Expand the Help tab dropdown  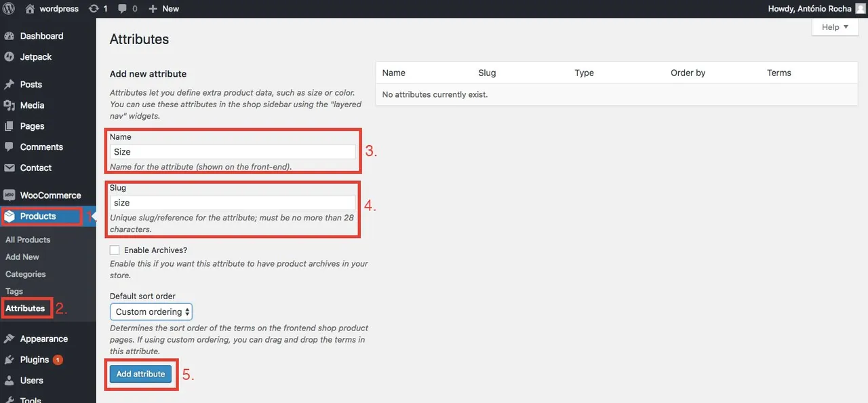pos(835,27)
